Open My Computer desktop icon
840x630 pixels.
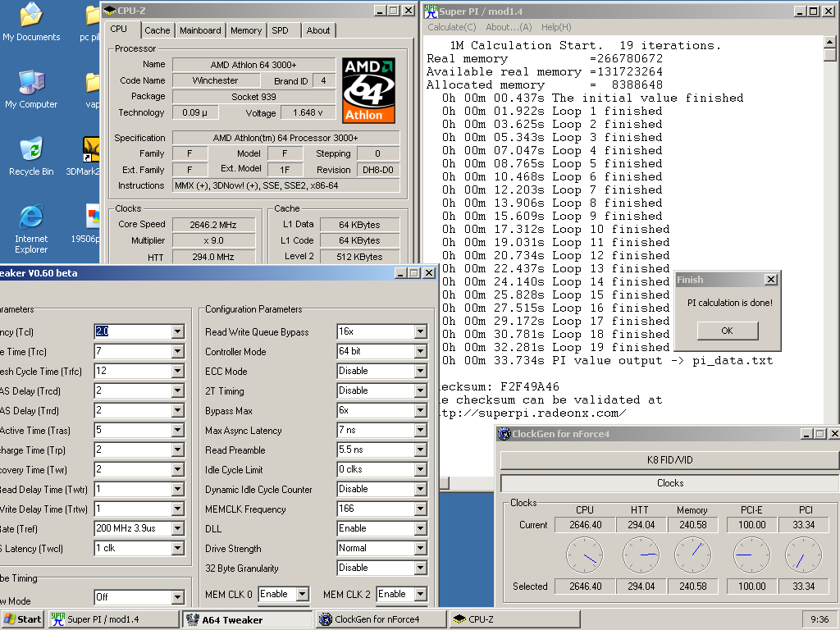click(x=31, y=89)
